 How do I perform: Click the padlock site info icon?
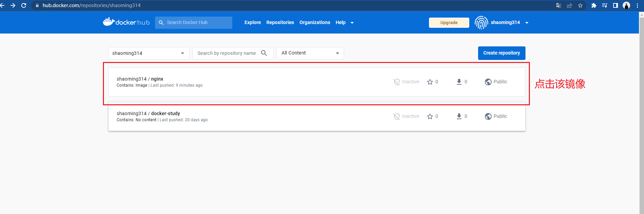37,5
